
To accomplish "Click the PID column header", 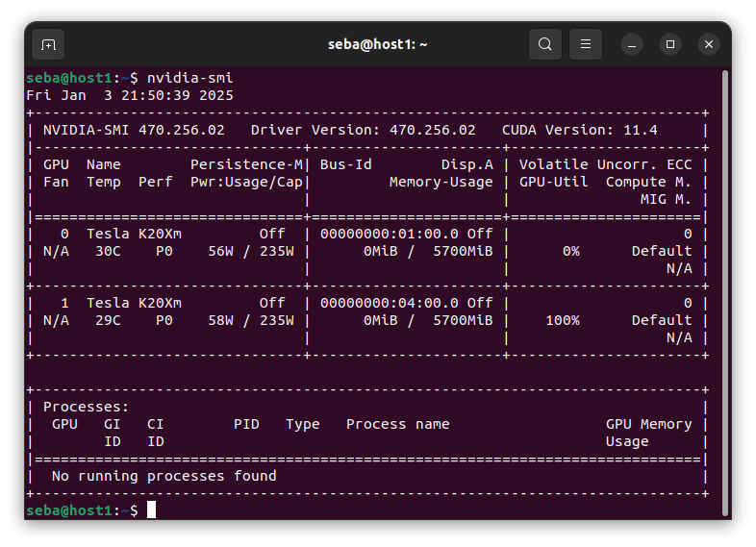I will (x=246, y=425).
